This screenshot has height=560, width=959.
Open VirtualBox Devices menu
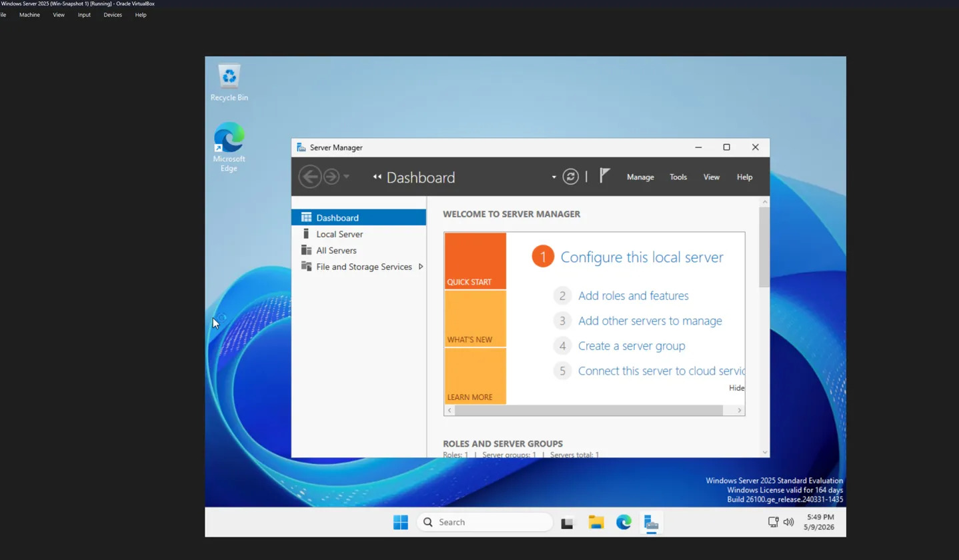113,15
